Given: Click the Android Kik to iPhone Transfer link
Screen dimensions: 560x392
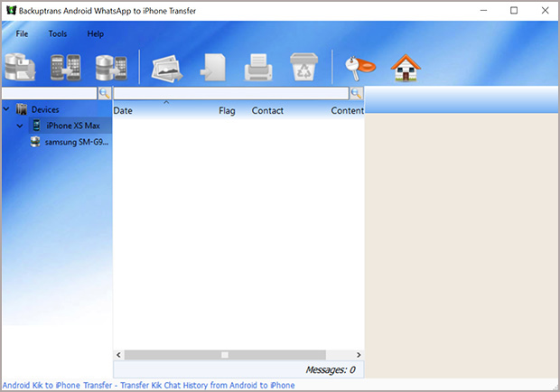Looking at the screenshot, I should 148,386.
